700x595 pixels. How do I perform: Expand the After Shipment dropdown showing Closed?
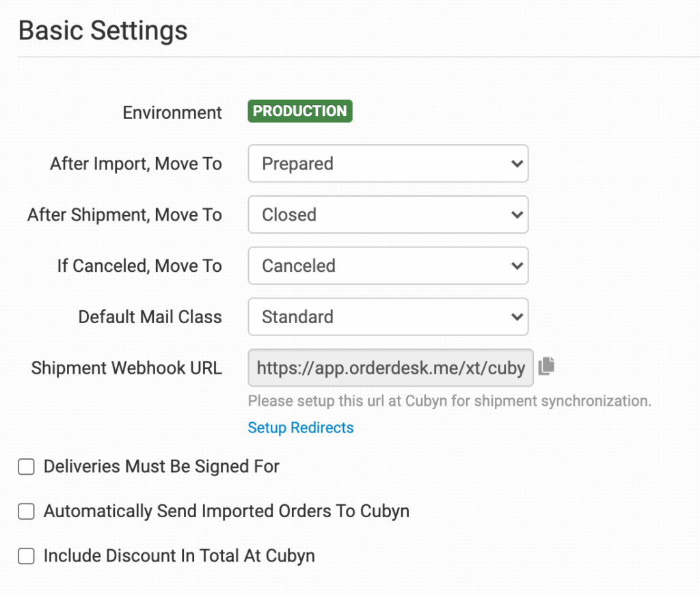tap(388, 215)
